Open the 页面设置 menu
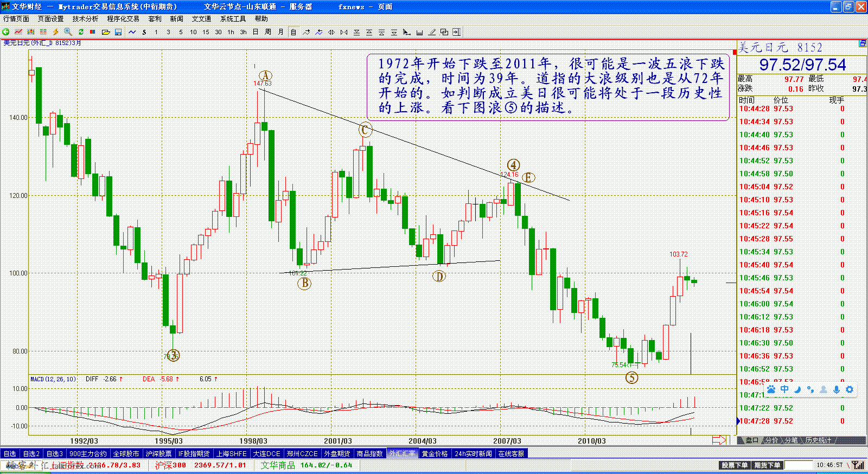 coord(50,18)
